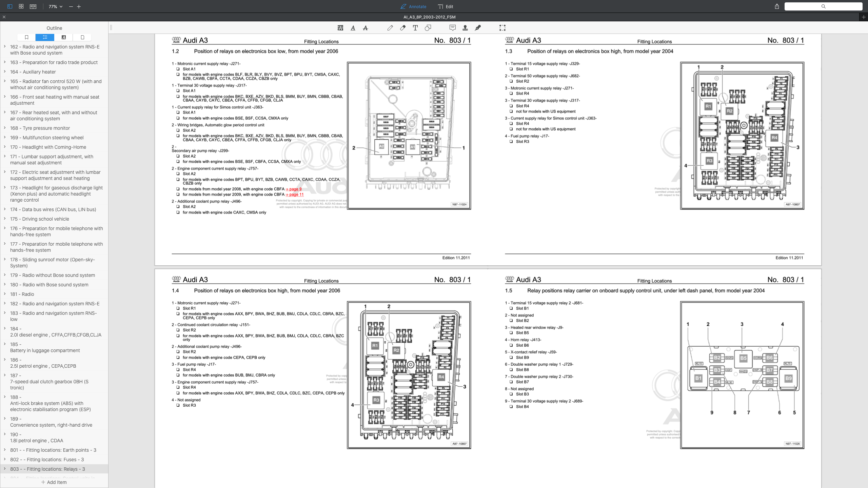Select the Eraser annotation tool
The height and width of the screenshot is (488, 868).
(403, 28)
